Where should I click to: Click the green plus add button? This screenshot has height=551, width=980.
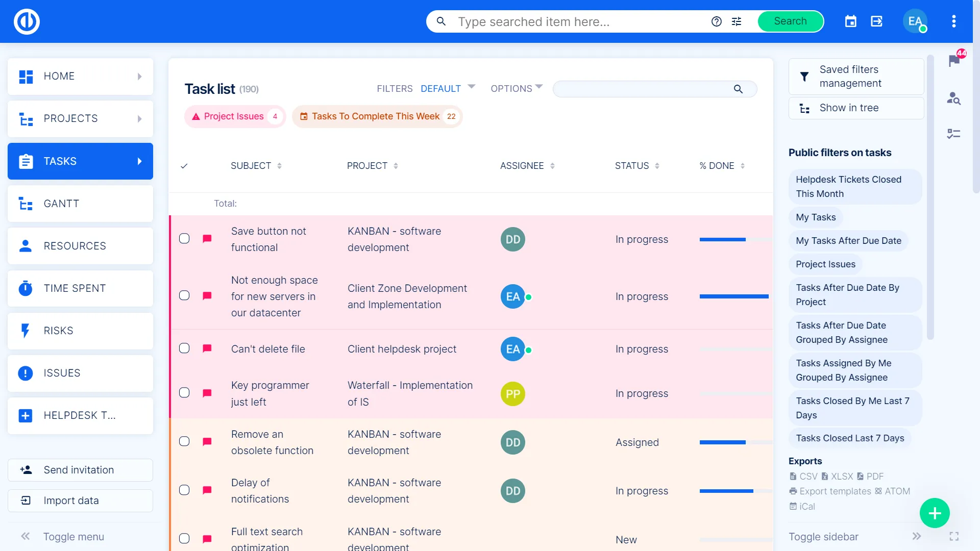[x=935, y=513]
